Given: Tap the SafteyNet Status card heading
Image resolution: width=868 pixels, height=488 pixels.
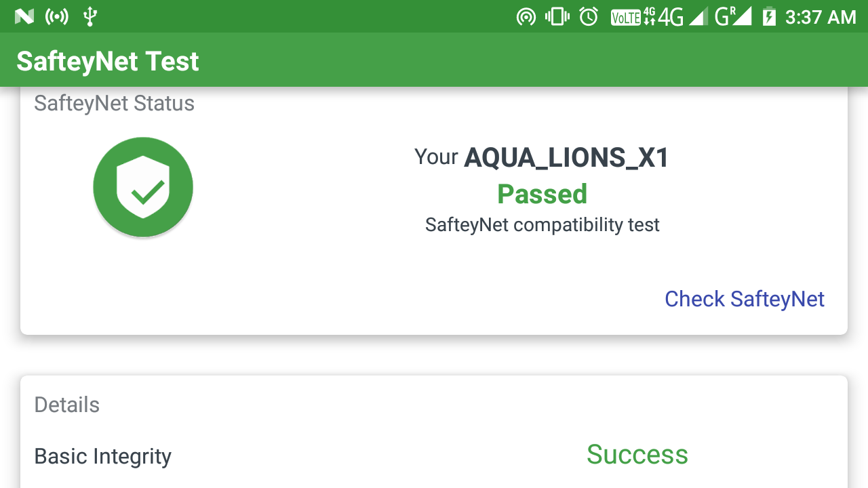Looking at the screenshot, I should tap(114, 104).
